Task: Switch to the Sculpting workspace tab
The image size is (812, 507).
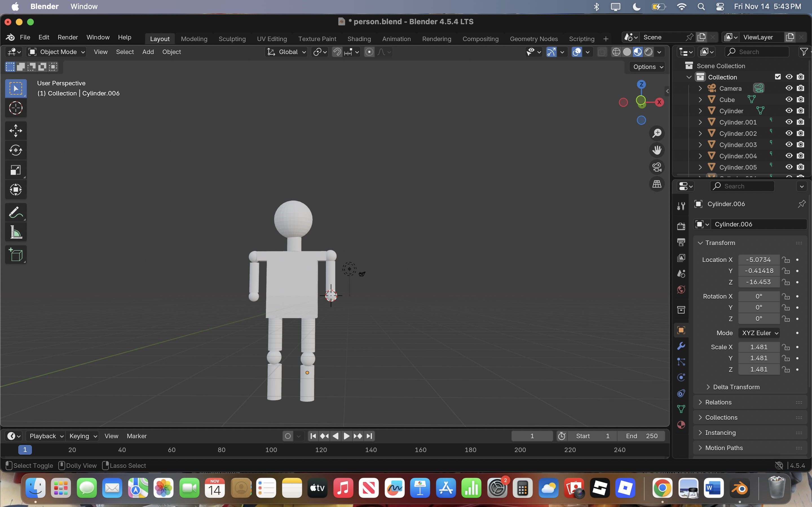Action: click(232, 39)
